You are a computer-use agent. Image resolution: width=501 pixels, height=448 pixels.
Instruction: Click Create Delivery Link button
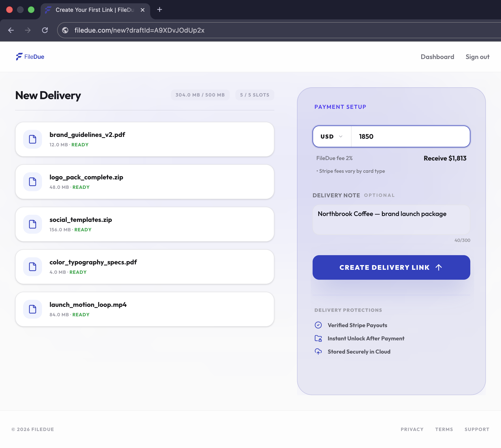pyautogui.click(x=391, y=267)
